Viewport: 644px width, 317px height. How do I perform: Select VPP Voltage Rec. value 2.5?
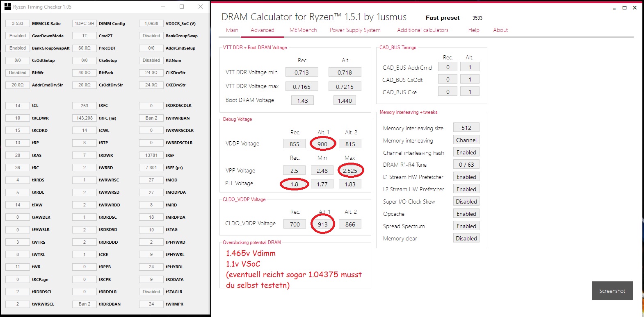click(x=295, y=171)
